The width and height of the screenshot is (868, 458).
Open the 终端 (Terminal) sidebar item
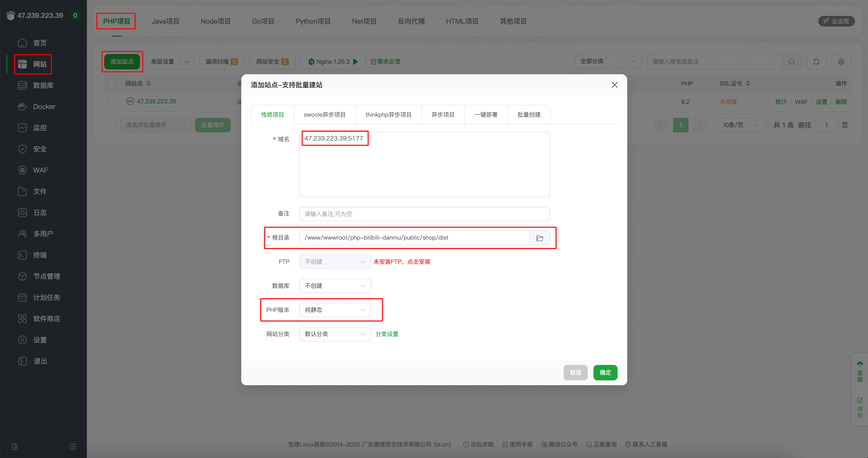coord(40,255)
